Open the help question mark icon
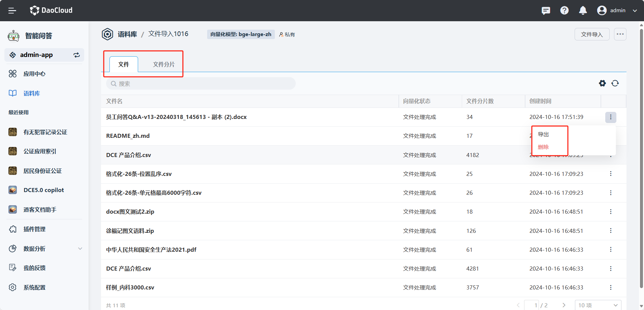This screenshot has width=644, height=310. point(564,10)
